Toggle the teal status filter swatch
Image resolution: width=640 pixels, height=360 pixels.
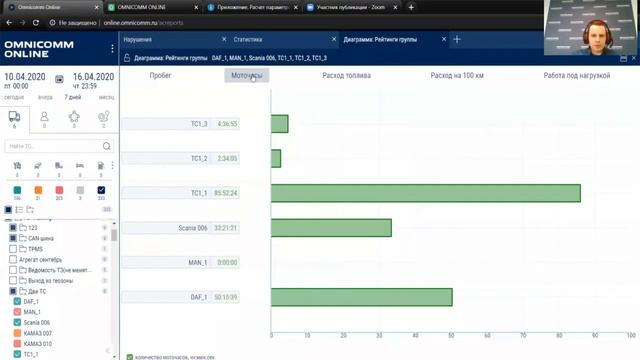coord(17,190)
